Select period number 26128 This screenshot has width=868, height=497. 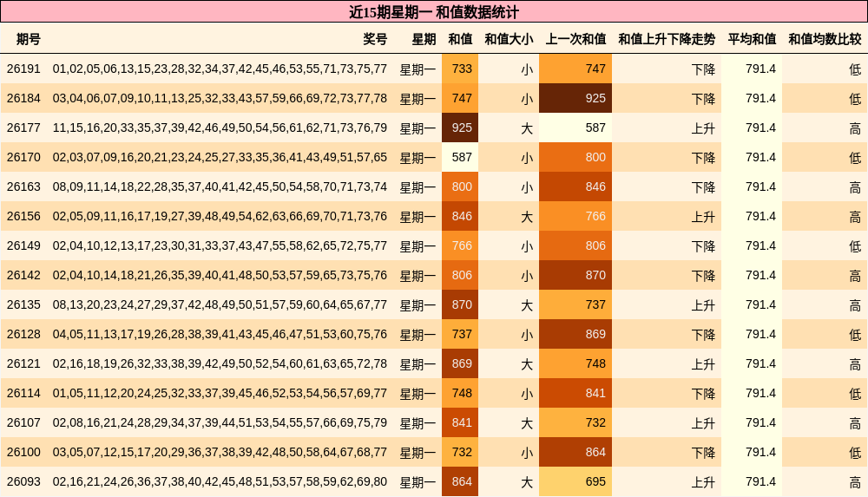click(x=23, y=334)
